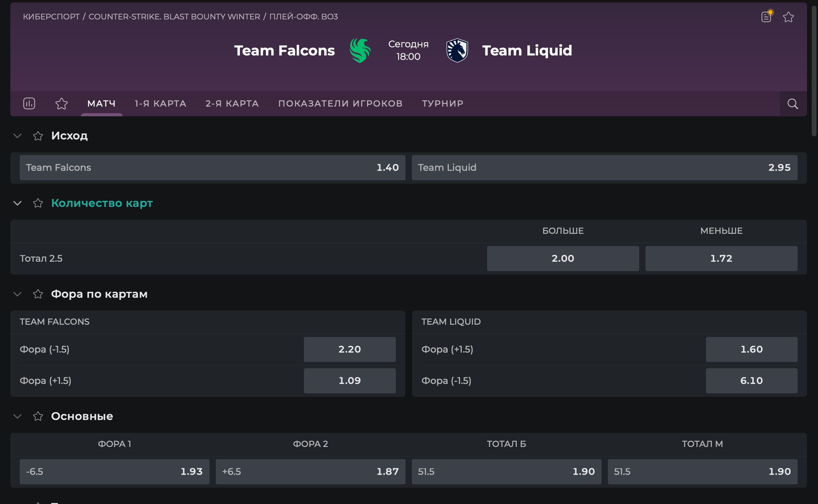Viewport: 818px width, 504px height.
Task: Open the bet slip notes icon
Action: pos(766,17)
